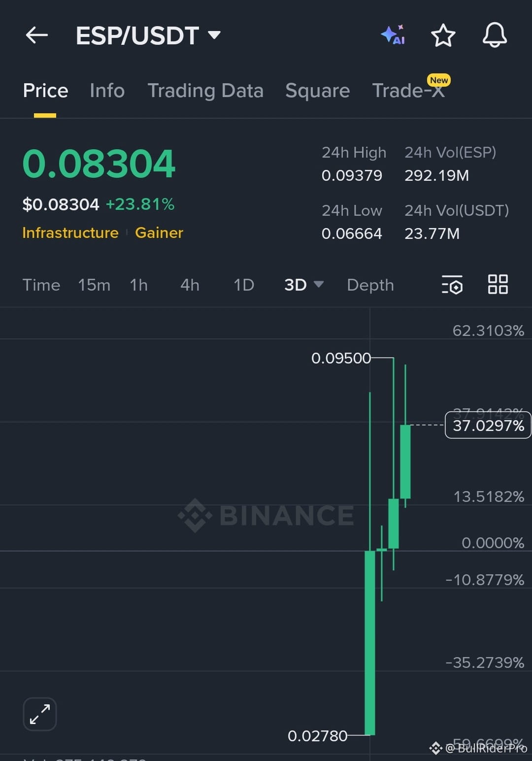This screenshot has height=761, width=532.
Task: Open the 3D interval dropdown arrow
Action: click(x=319, y=284)
